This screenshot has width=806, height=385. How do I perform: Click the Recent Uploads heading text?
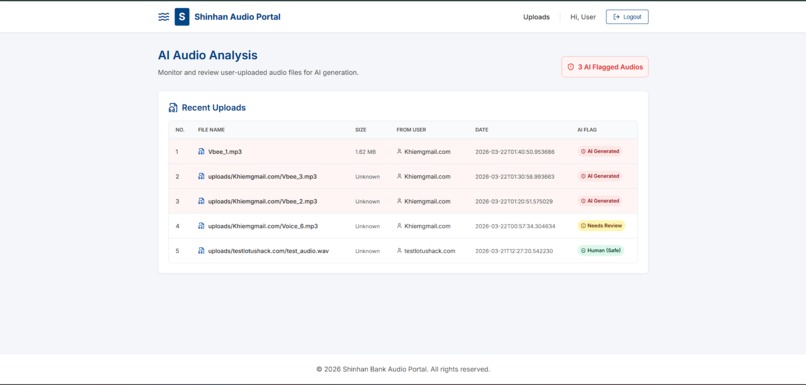pos(214,108)
